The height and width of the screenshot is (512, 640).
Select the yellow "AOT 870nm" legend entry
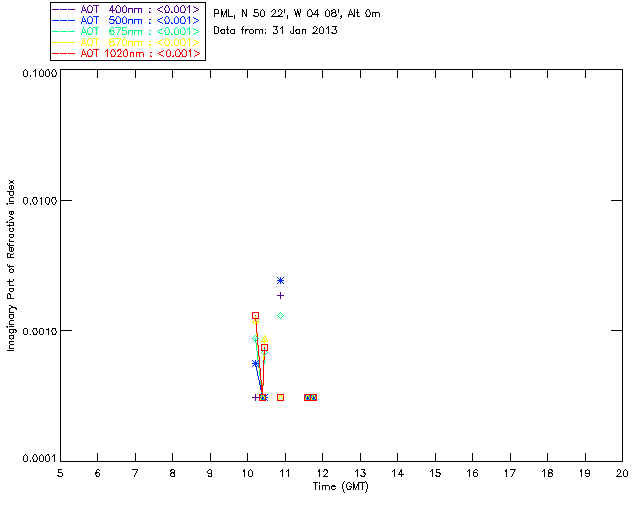point(127,42)
